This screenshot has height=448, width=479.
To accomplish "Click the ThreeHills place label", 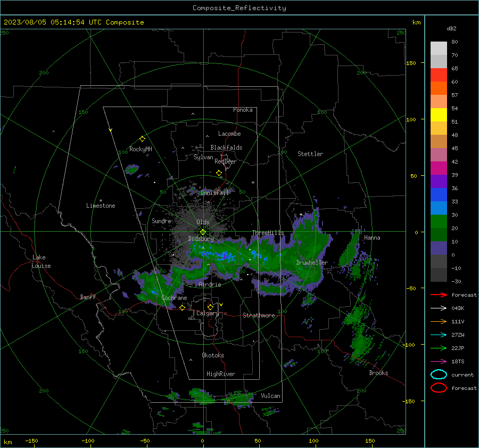I will click(268, 233).
